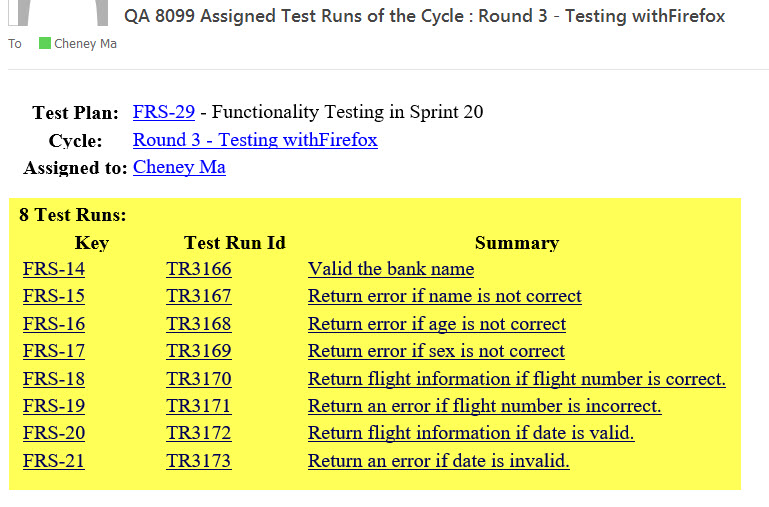
Task: Open test run TR3166
Action: point(198,269)
